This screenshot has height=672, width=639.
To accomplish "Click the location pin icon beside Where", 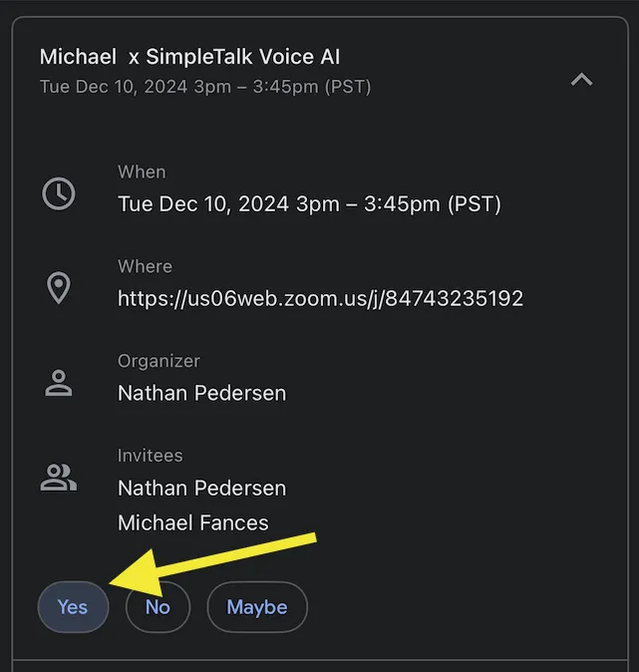I will [x=59, y=287].
